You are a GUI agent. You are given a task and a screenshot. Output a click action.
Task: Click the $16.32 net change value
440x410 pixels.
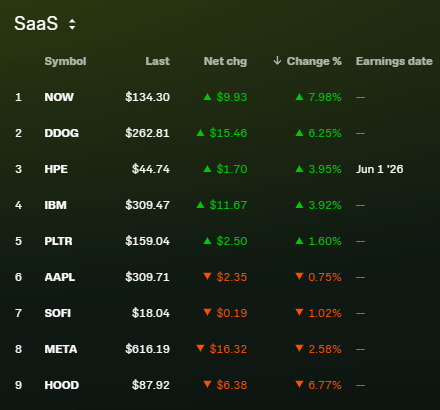coord(228,349)
